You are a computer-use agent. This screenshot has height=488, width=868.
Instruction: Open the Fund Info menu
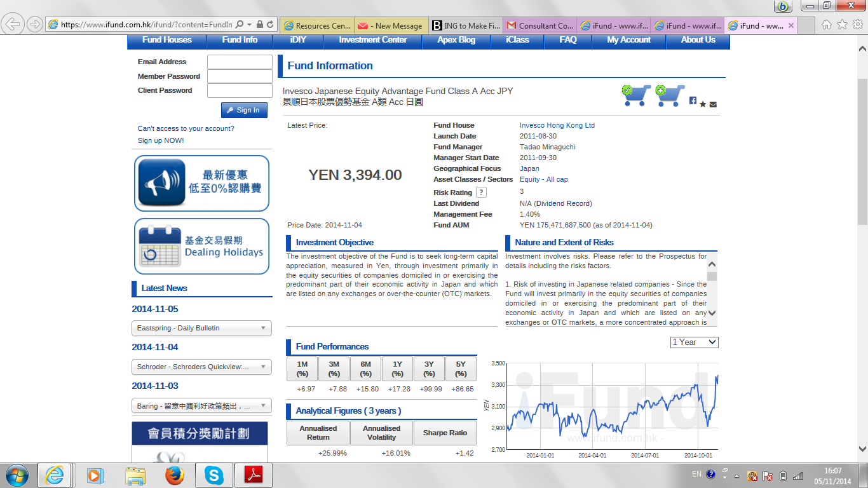coord(240,40)
